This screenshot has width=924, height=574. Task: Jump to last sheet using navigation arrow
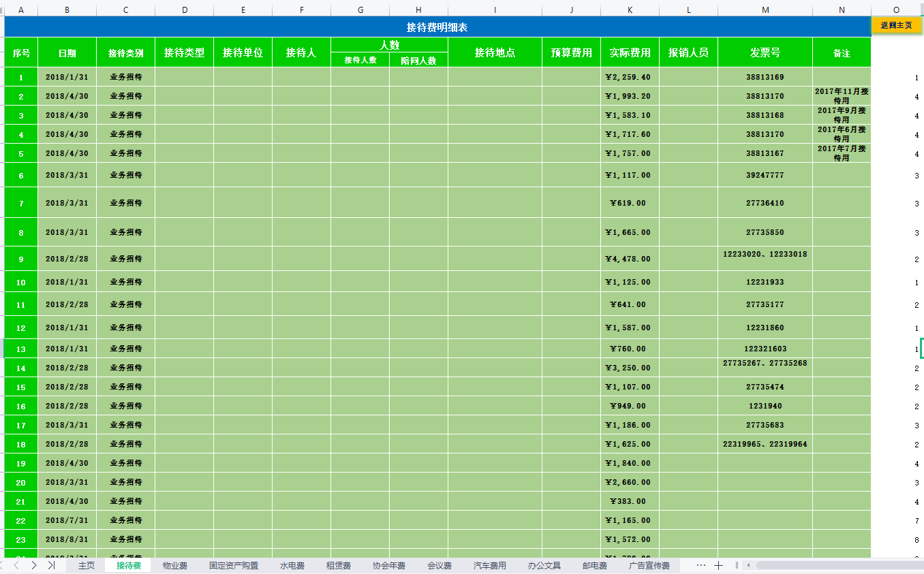[51, 566]
